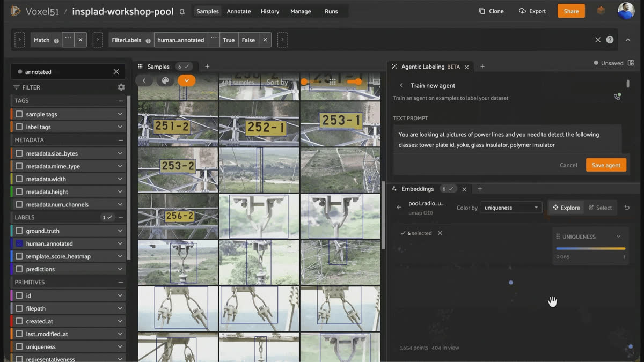The width and height of the screenshot is (644, 362).
Task: Click the pin icon beside dataset name
Action: (x=182, y=12)
